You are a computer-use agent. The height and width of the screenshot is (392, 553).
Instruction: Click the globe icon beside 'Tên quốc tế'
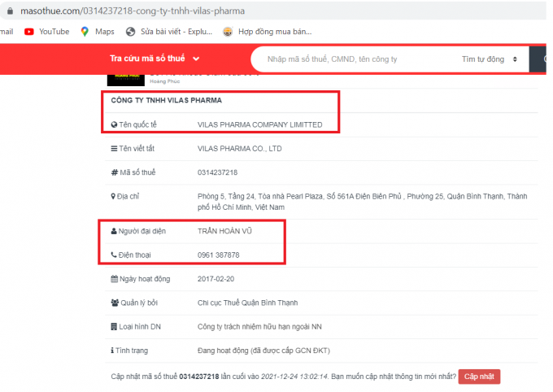pos(114,124)
